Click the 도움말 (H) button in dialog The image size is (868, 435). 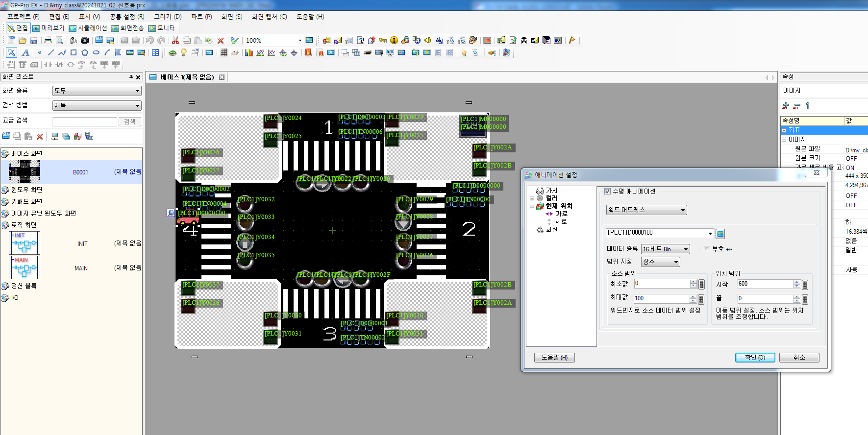554,358
